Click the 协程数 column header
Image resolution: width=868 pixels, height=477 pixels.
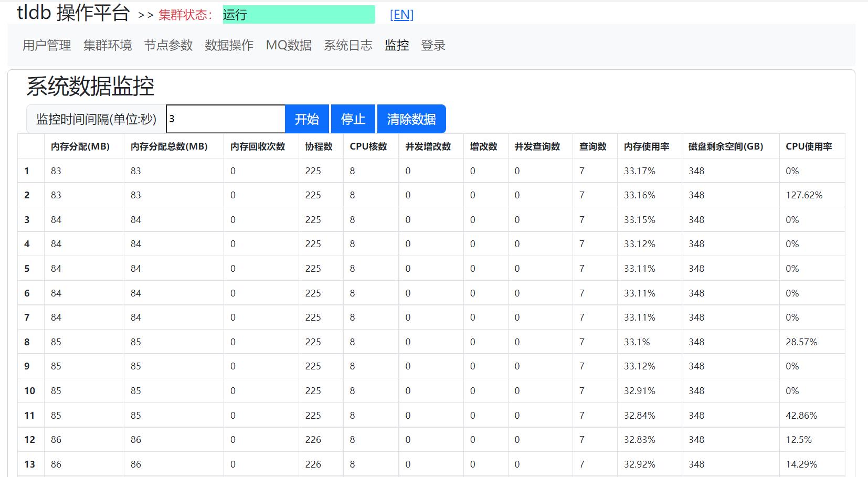pyautogui.click(x=319, y=146)
